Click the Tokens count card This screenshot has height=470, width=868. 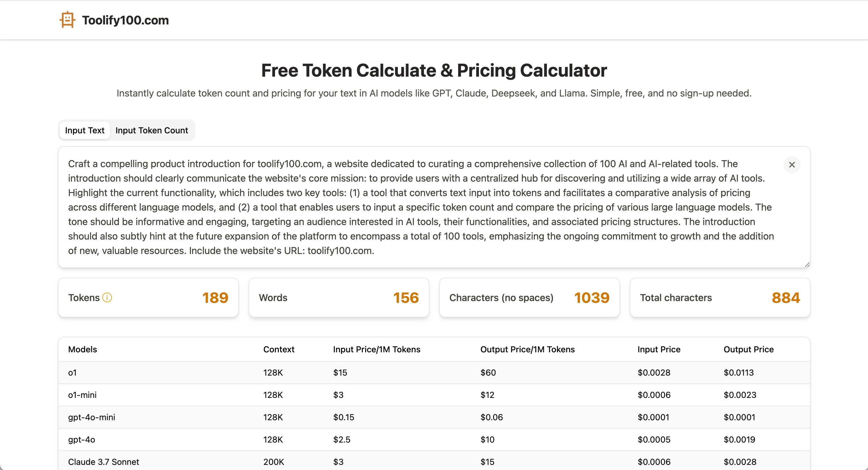tap(148, 297)
